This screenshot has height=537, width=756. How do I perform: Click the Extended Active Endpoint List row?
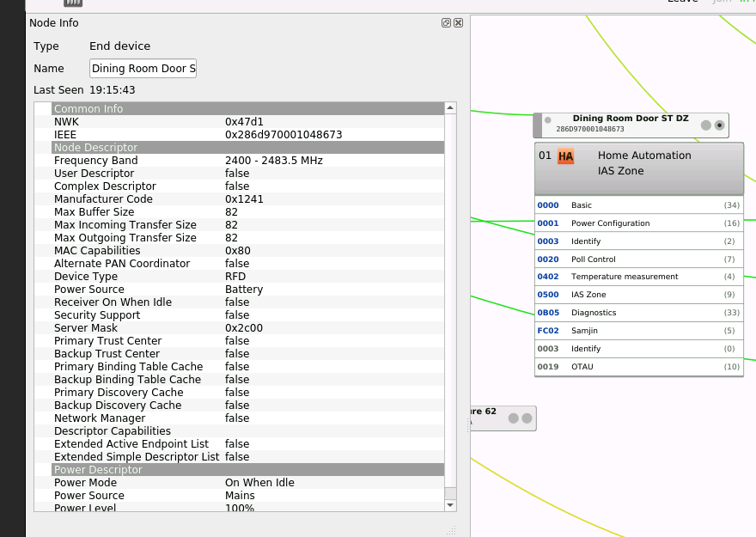[239, 444]
